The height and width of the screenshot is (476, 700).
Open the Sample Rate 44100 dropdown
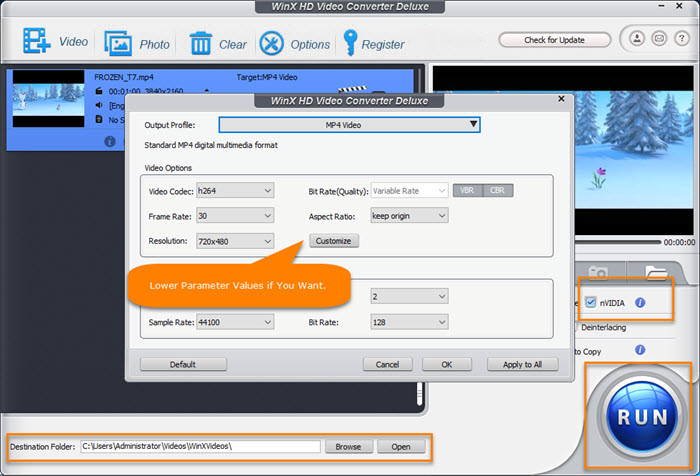click(x=235, y=322)
